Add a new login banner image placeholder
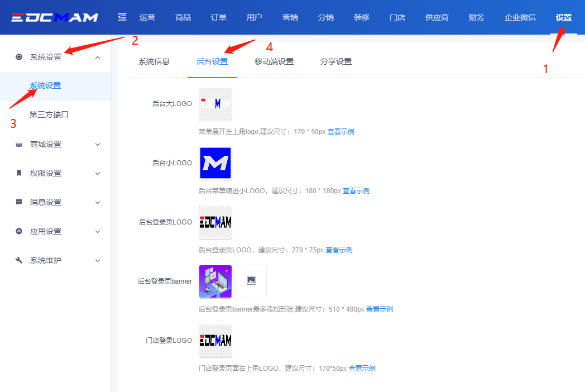This screenshot has height=392, width=585. 251,281
